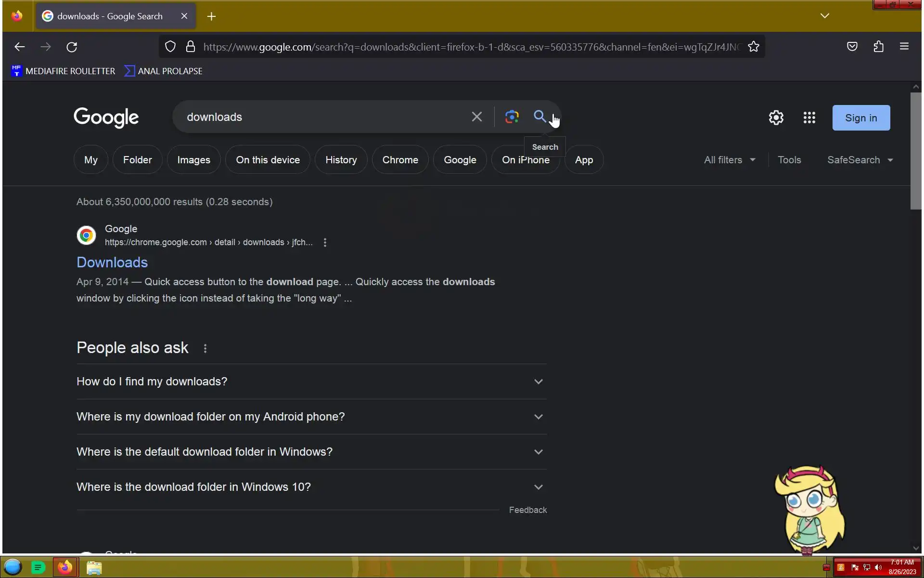Click the vertical page scrollbar thumb
The height and width of the screenshot is (578, 924).
point(915,150)
